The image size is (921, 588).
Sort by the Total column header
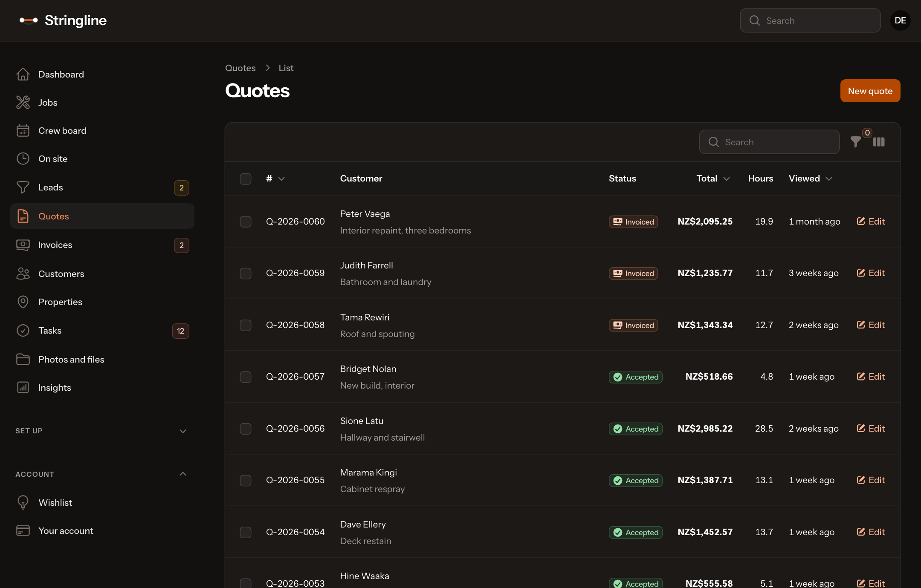[x=713, y=179]
